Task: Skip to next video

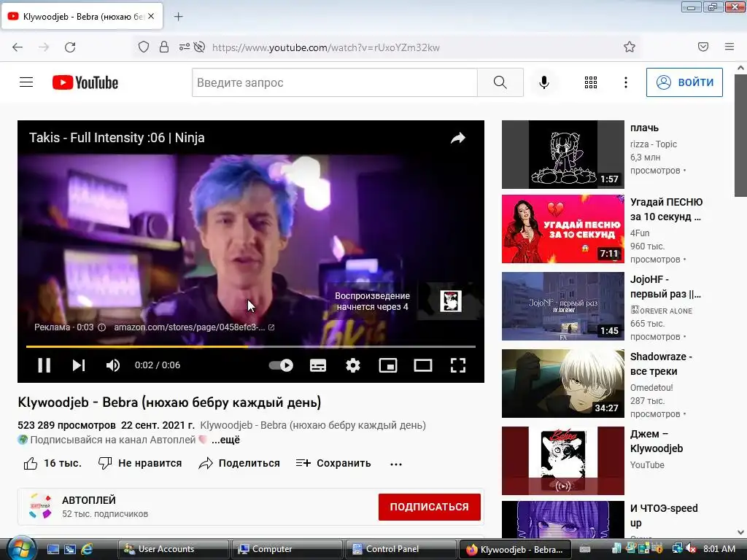Action: (79, 365)
